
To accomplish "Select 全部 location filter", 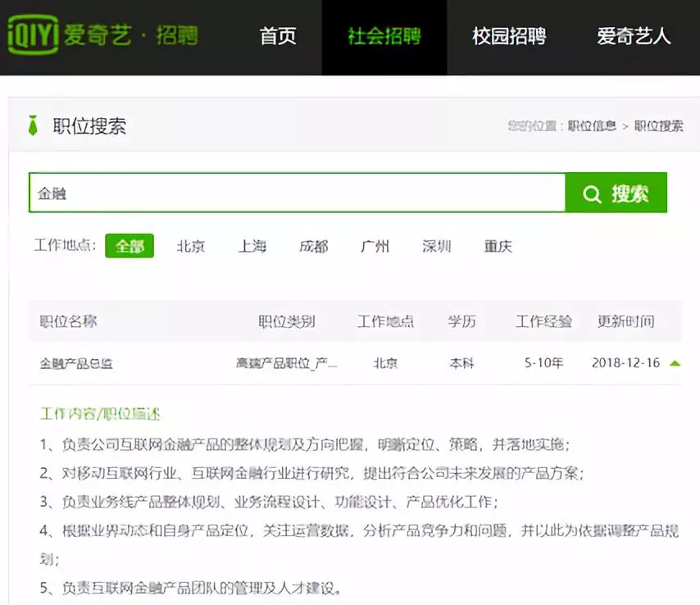I will pyautogui.click(x=130, y=246).
